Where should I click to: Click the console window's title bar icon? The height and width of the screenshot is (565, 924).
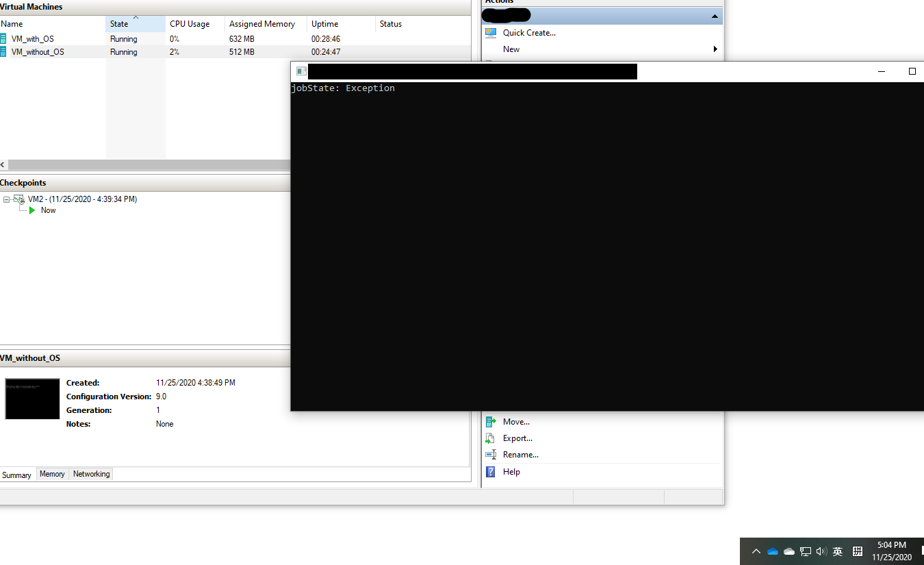[x=300, y=71]
